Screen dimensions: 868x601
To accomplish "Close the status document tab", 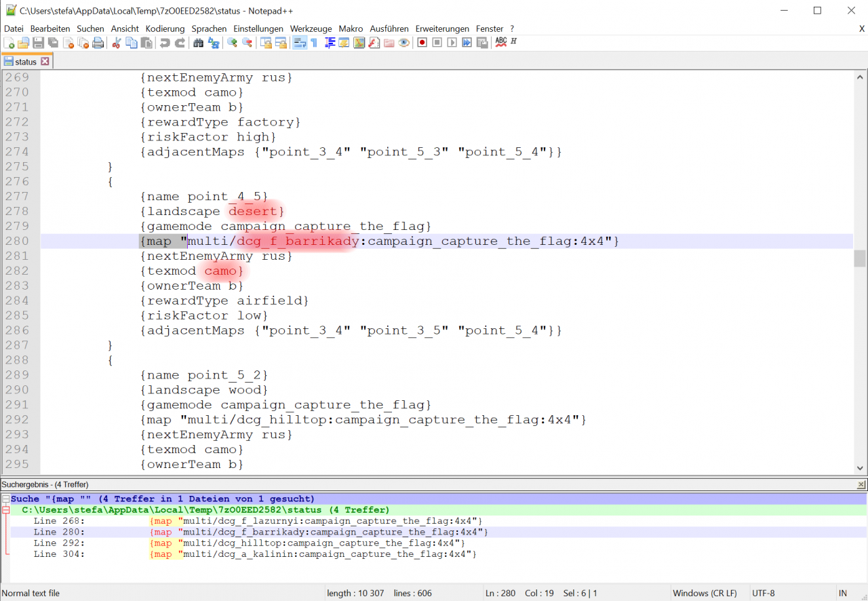I will coord(45,62).
